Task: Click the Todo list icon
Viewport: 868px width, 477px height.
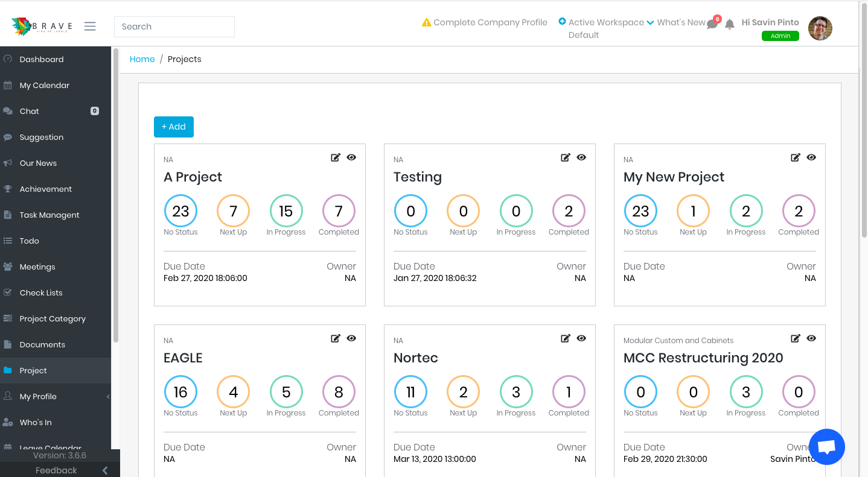Action: pos(8,241)
